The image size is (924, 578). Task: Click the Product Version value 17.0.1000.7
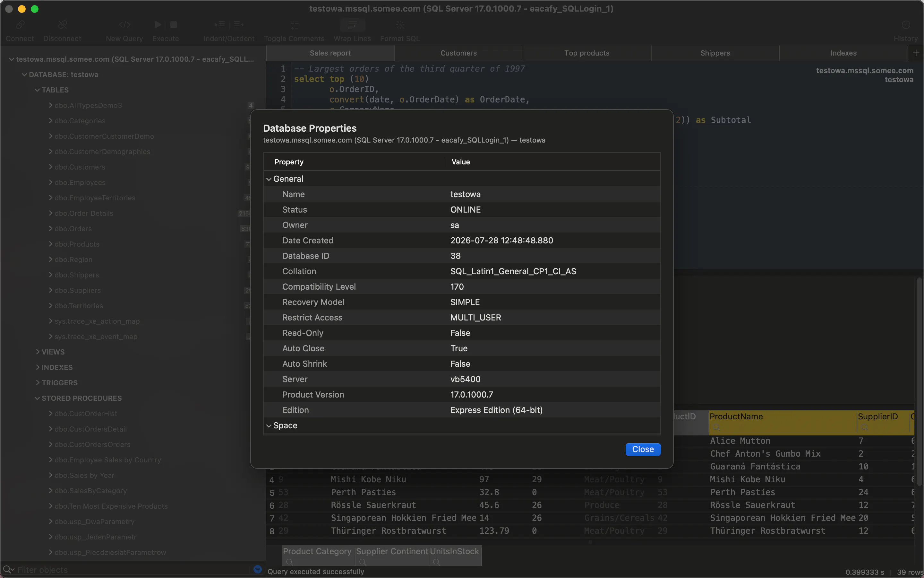pos(472,395)
